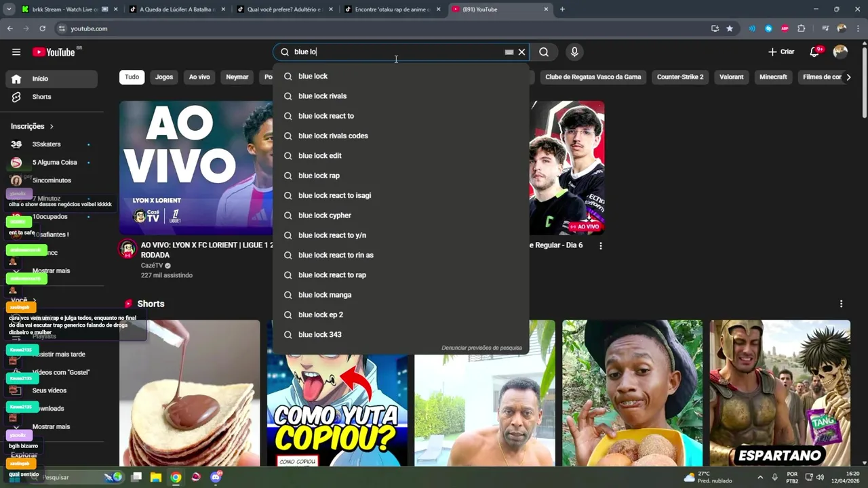Pick the "blue lock react to y/n" suggestion
The height and width of the screenshot is (488, 868).
(400, 235)
